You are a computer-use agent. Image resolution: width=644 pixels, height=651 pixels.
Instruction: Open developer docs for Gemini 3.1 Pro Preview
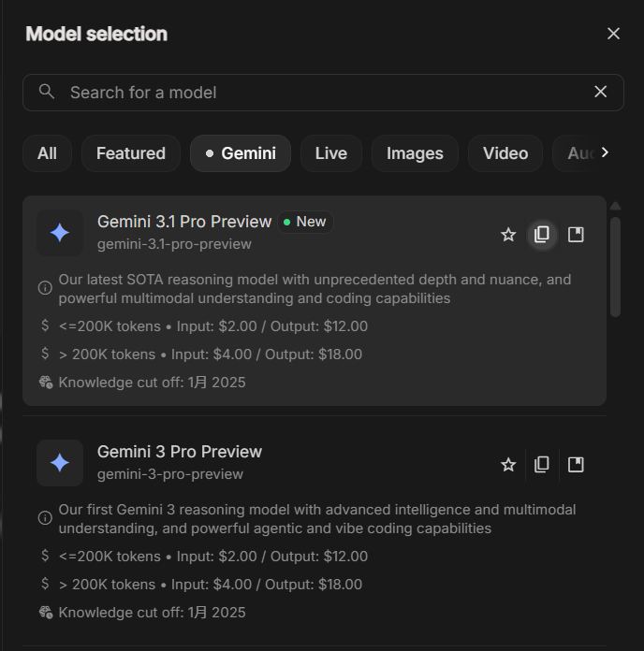pyautogui.click(x=576, y=235)
